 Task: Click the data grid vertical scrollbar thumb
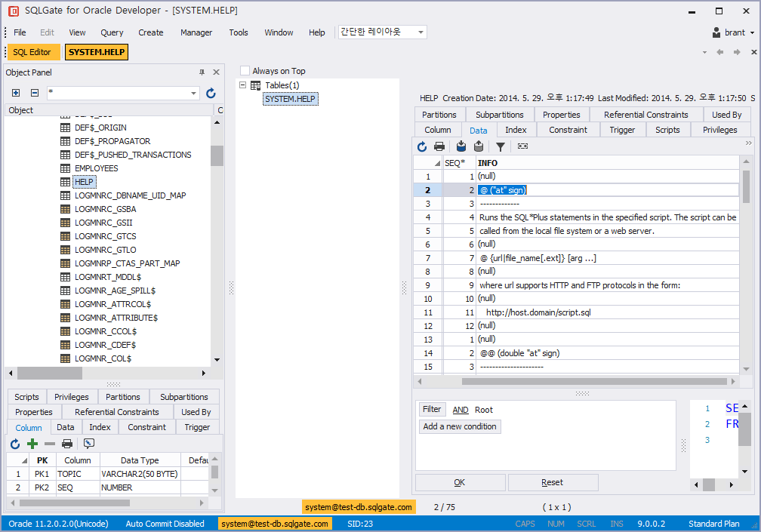point(745,186)
